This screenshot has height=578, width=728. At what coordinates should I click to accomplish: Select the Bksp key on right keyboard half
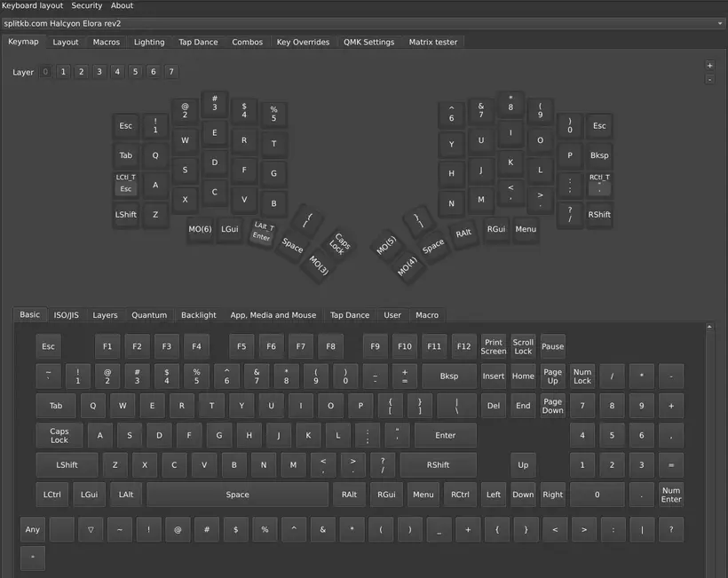point(599,155)
